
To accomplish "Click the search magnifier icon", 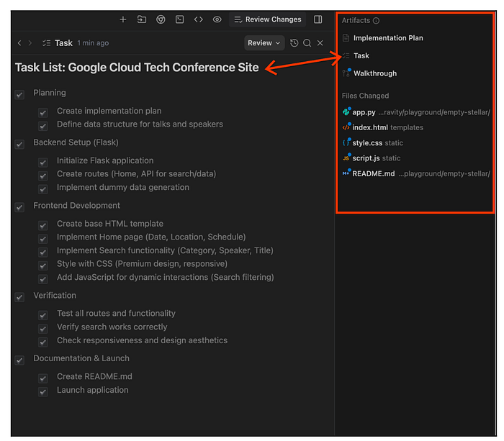I will pyautogui.click(x=307, y=43).
